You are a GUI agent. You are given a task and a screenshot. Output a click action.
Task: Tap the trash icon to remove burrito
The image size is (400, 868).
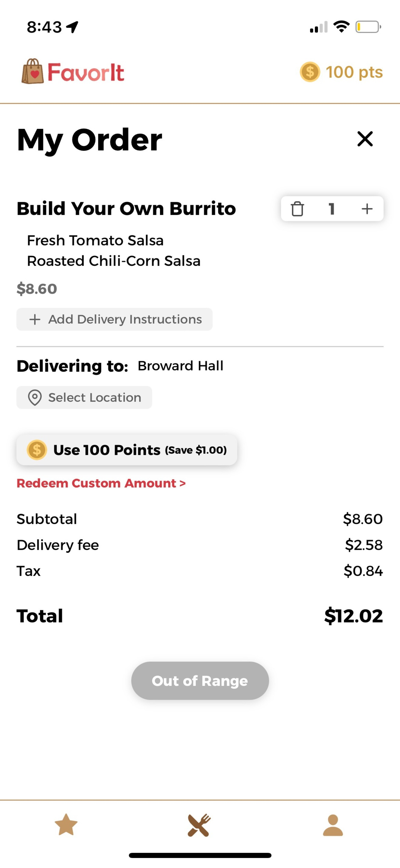pyautogui.click(x=297, y=209)
